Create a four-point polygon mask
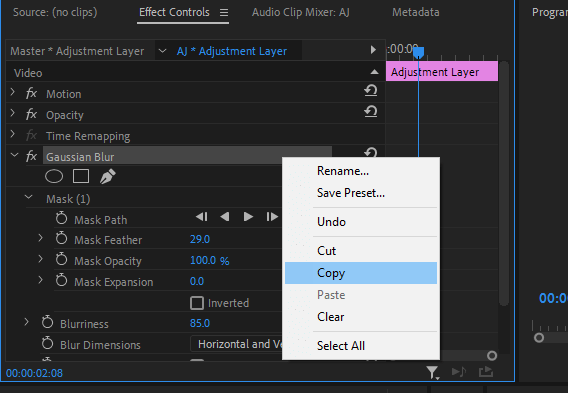The height and width of the screenshot is (393, 568). (81, 176)
